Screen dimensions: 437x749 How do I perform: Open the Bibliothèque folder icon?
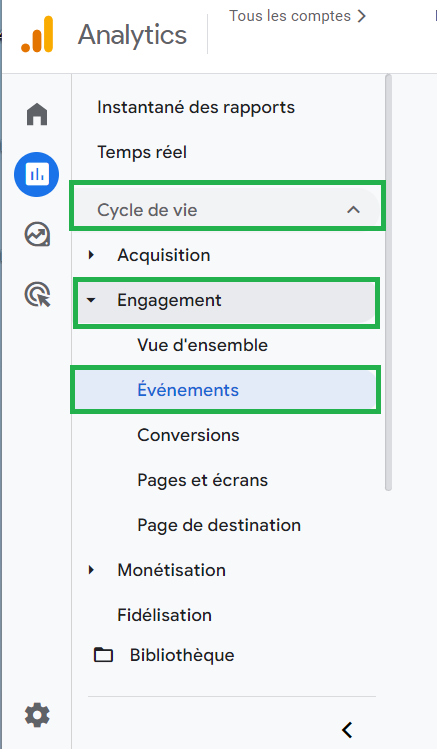coord(104,655)
